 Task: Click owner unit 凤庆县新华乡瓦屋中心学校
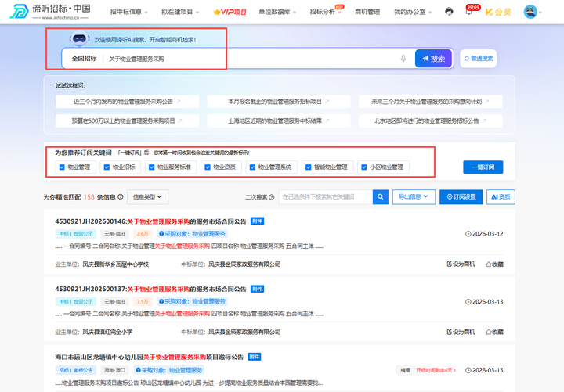(x=115, y=264)
